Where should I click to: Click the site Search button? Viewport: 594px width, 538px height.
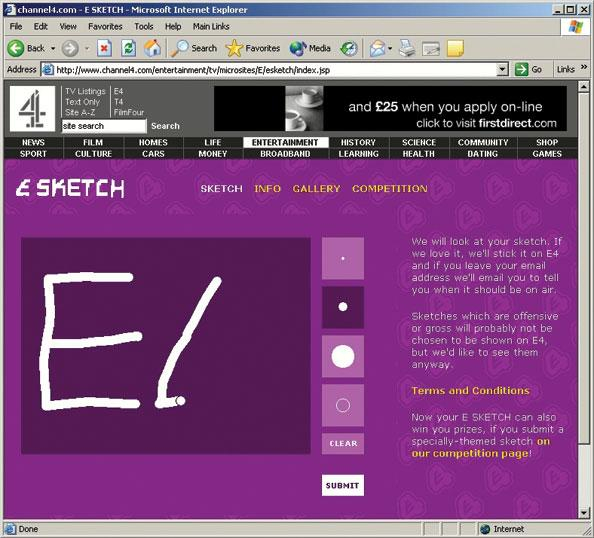click(165, 126)
